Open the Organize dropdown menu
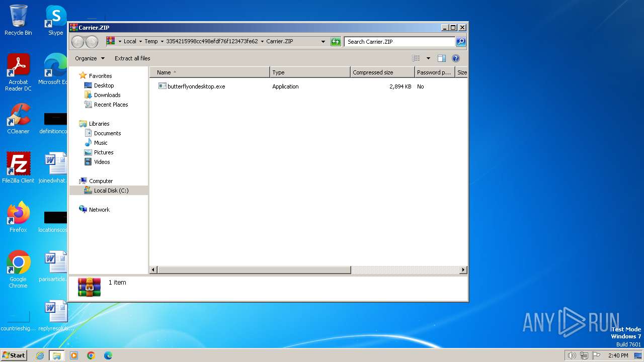The width and height of the screenshot is (644, 362). 90,58
